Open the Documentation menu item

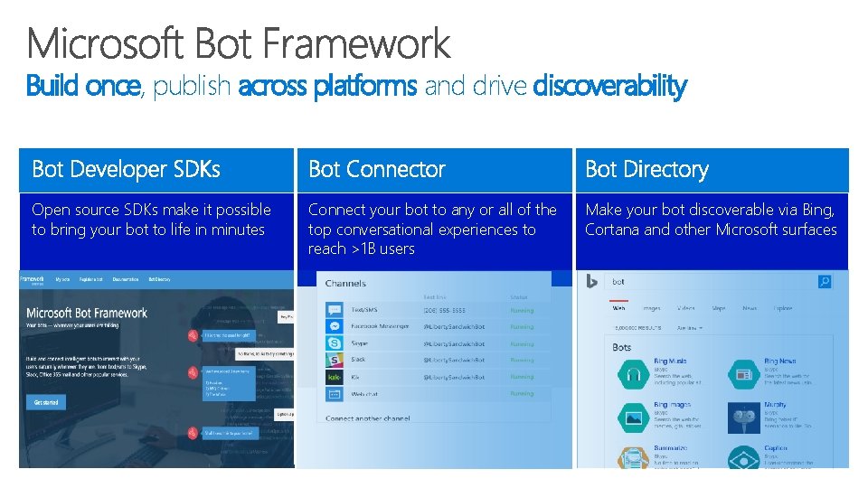pyautogui.click(x=126, y=279)
